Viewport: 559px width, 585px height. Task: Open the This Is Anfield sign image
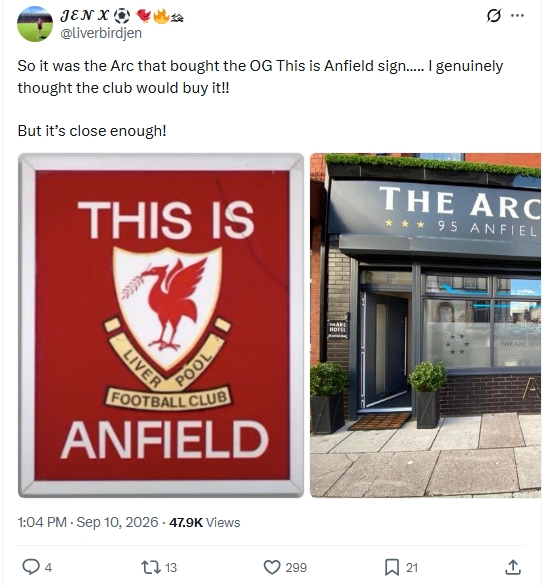tap(161, 325)
